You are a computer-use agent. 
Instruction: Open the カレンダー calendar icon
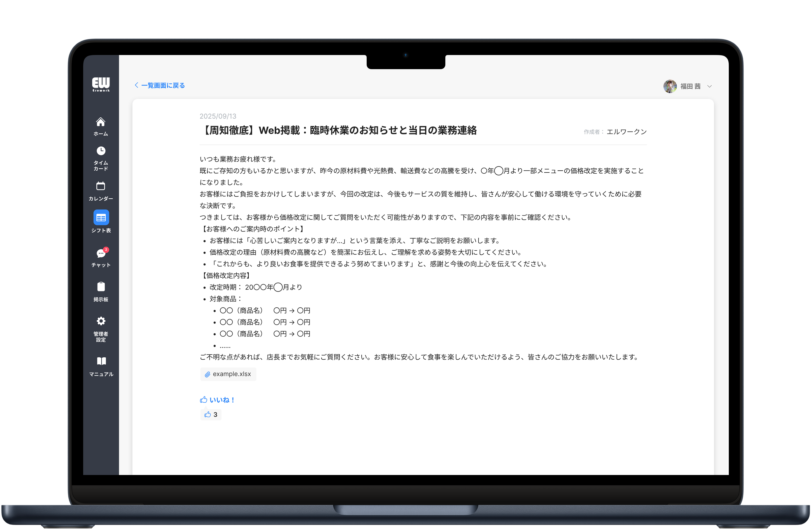[x=101, y=186]
